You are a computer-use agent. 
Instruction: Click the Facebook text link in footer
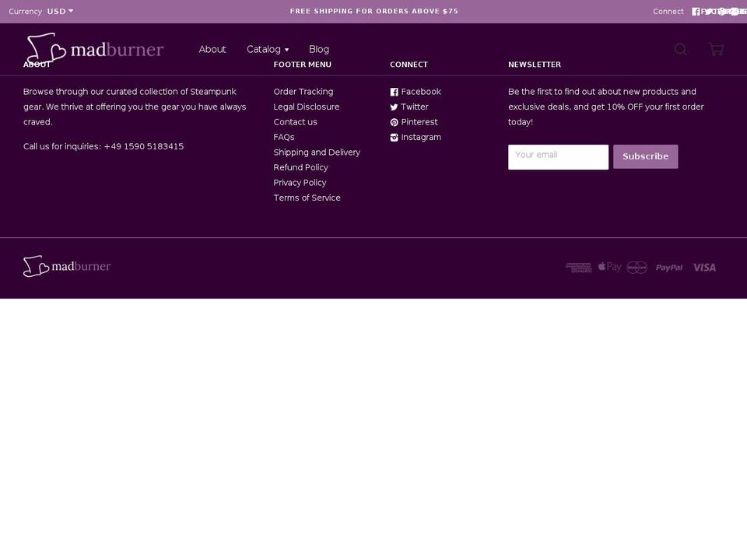[x=421, y=92]
